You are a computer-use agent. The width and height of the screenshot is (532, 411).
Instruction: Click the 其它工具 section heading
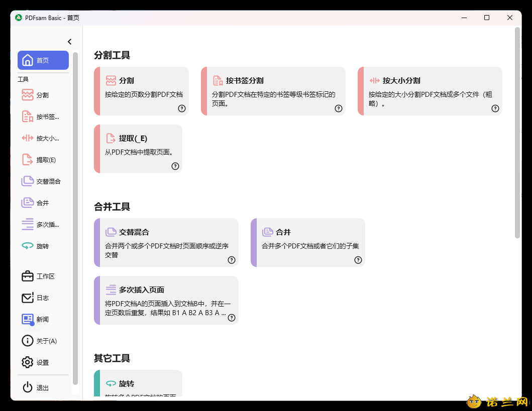(x=112, y=358)
